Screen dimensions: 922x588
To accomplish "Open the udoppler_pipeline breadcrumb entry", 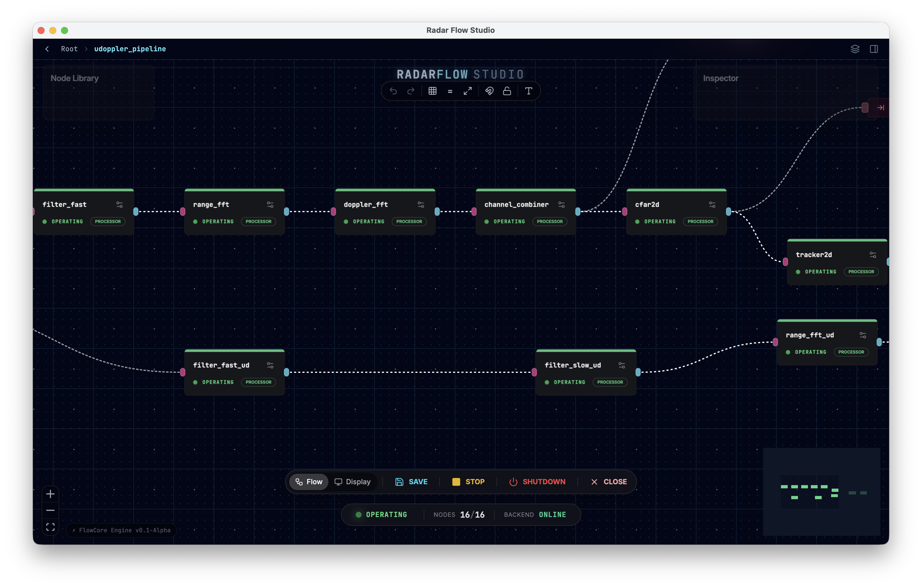I will coord(130,49).
